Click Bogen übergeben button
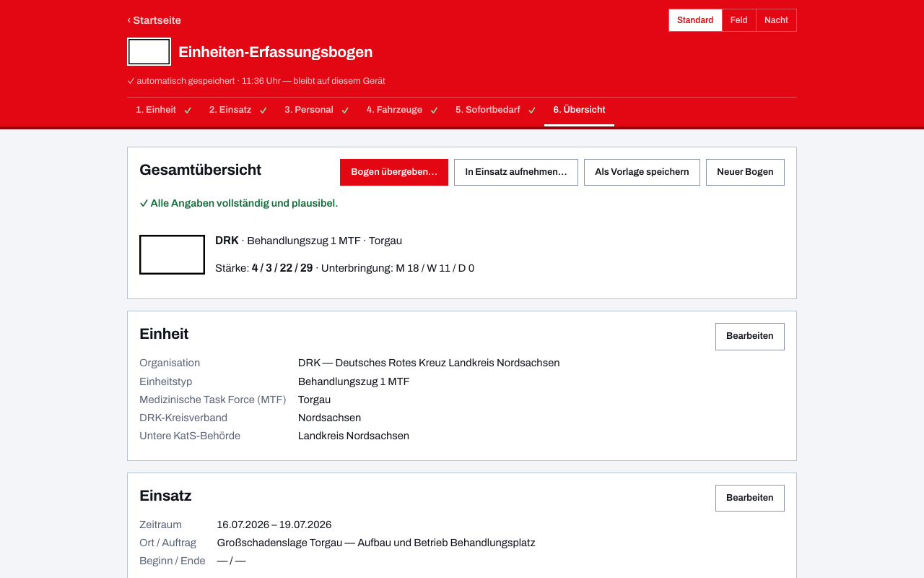The height and width of the screenshot is (578, 924). pyautogui.click(x=394, y=172)
